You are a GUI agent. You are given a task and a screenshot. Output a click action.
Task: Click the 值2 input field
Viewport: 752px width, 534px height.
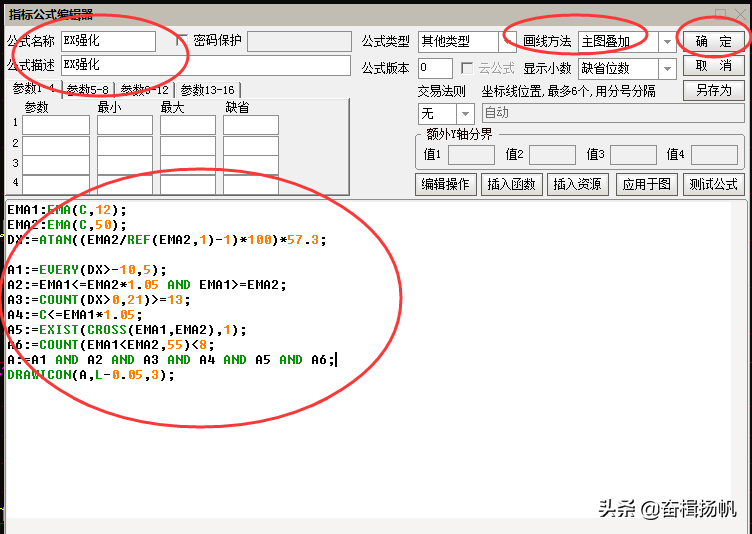552,155
